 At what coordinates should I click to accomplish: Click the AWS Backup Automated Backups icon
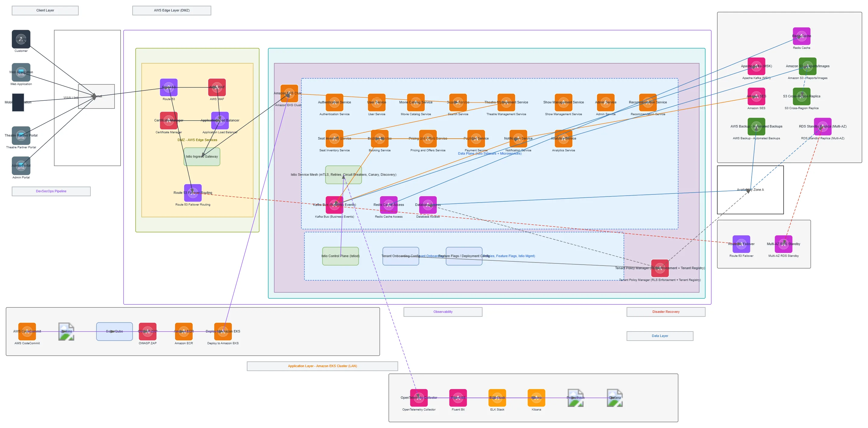[756, 126]
